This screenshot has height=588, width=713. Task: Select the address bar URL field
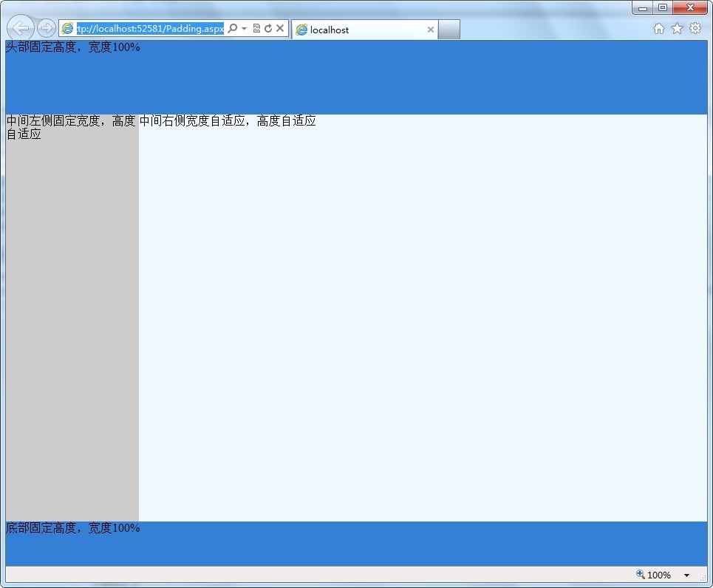150,28
